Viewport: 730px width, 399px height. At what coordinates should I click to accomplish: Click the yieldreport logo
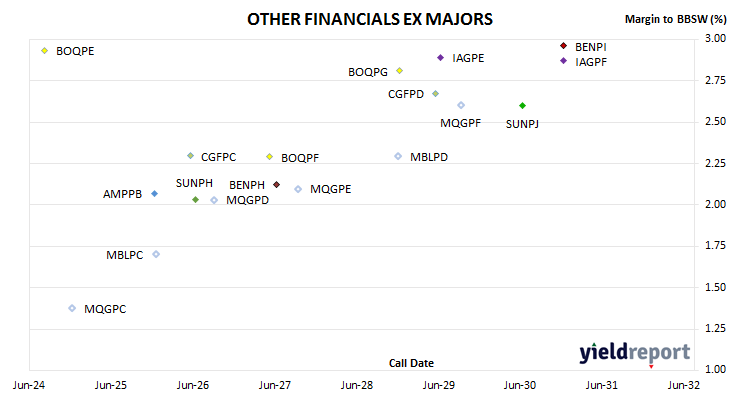click(635, 352)
